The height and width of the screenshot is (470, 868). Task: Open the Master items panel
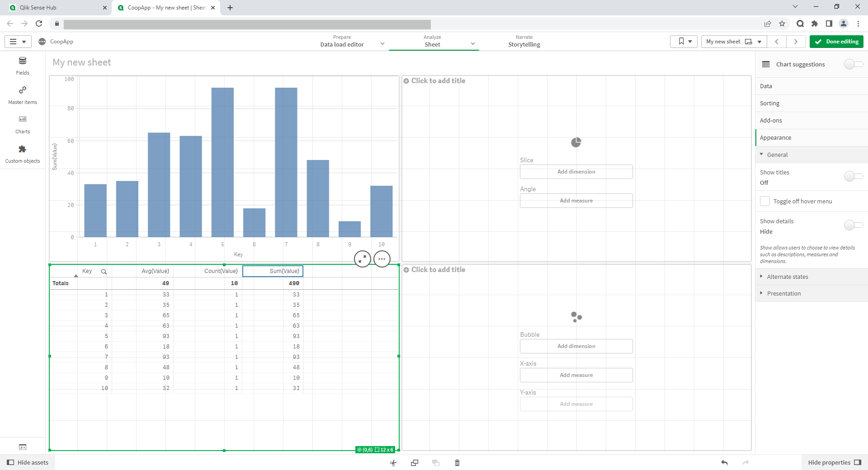23,95
